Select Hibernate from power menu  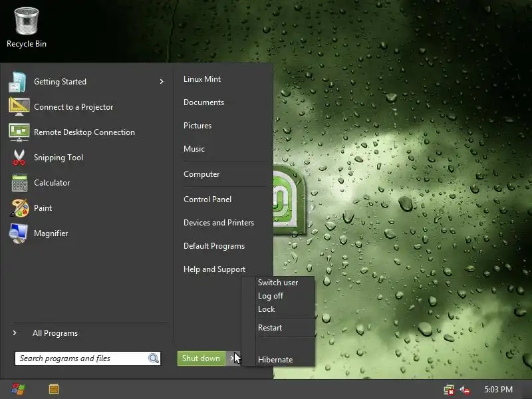tap(275, 360)
